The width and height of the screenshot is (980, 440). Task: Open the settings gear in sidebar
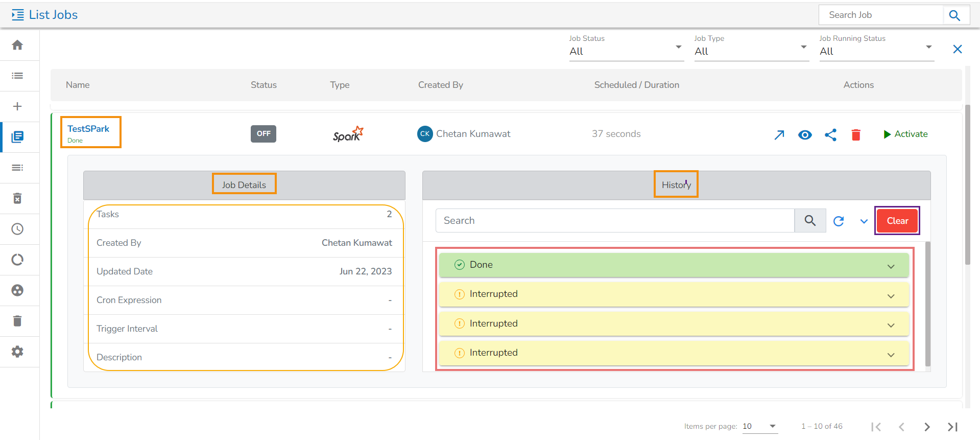coord(17,352)
